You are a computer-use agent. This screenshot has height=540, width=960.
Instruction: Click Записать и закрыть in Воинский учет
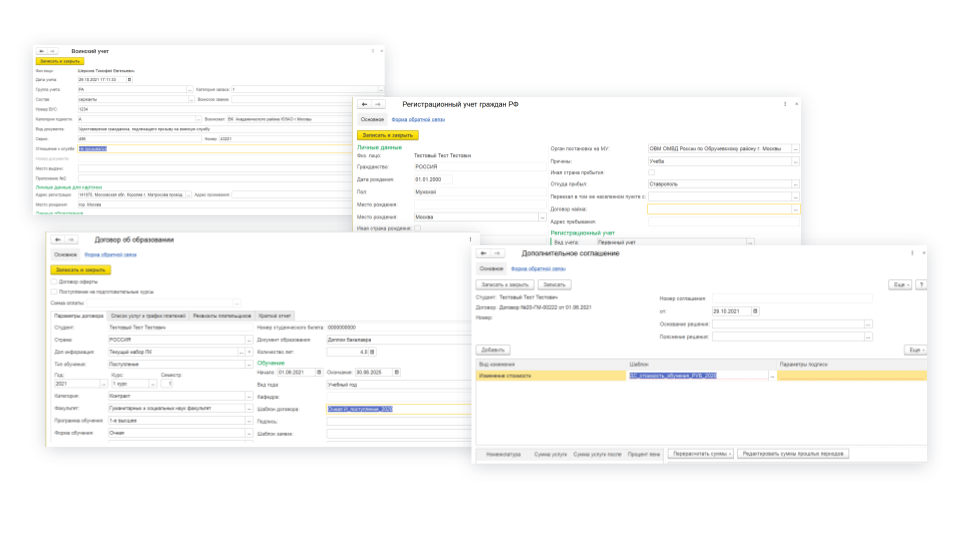tap(60, 61)
